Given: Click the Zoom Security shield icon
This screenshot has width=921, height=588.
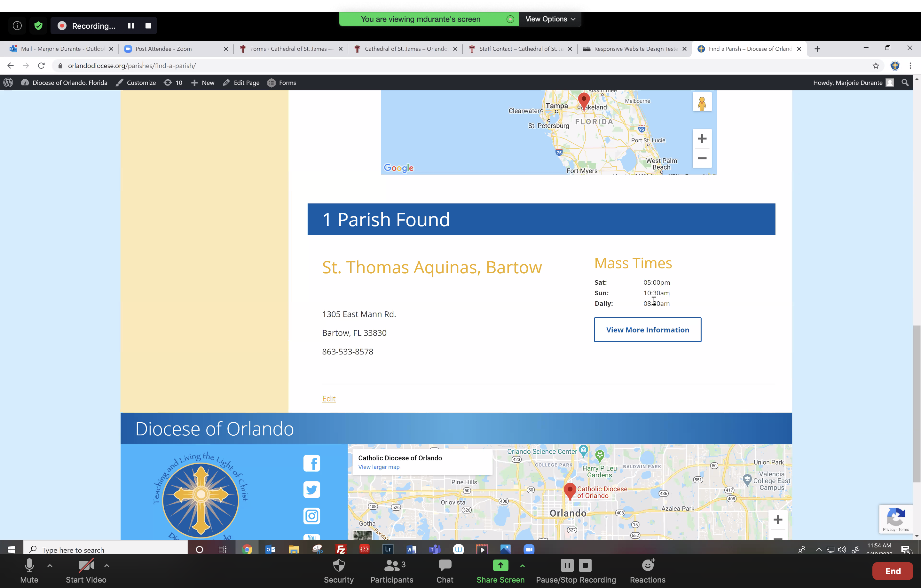Looking at the screenshot, I should click(338, 565).
